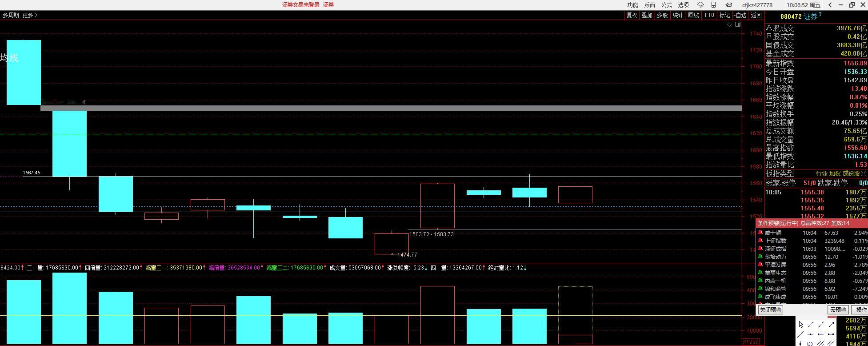The height and width of the screenshot is (346, 868).
Task: Click 返回 to go back
Action: click(756, 15)
